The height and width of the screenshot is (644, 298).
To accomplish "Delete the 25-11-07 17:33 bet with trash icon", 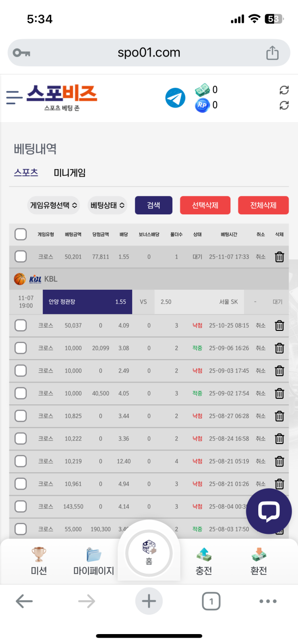I will click(280, 257).
